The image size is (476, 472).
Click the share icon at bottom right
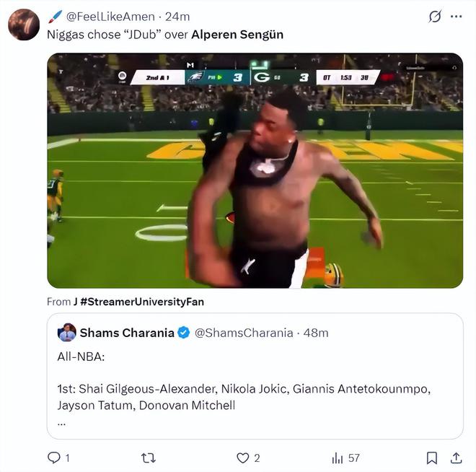[456, 458]
